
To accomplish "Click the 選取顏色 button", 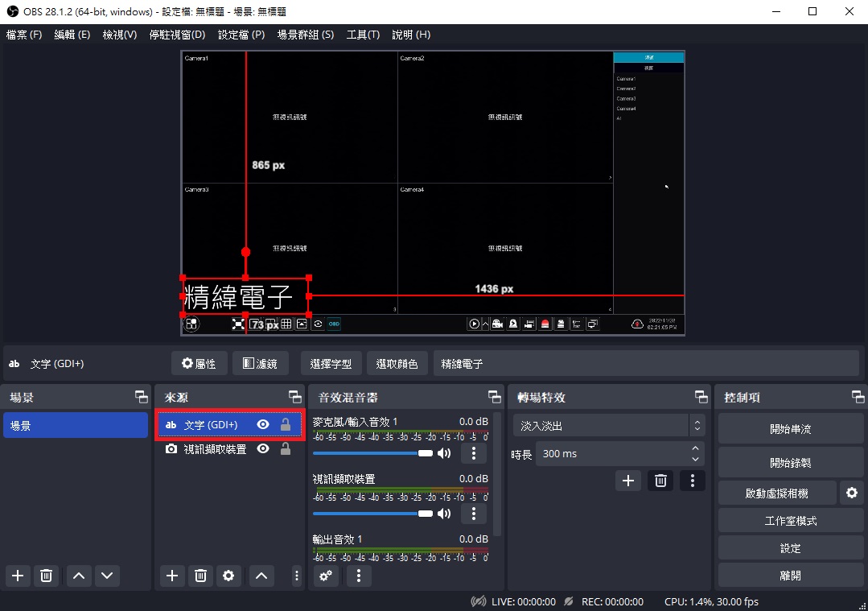I will pyautogui.click(x=397, y=363).
